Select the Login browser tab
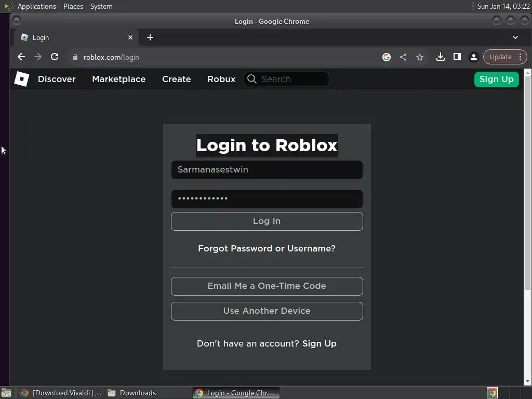Screen dimensions: 532x399 point(76,37)
